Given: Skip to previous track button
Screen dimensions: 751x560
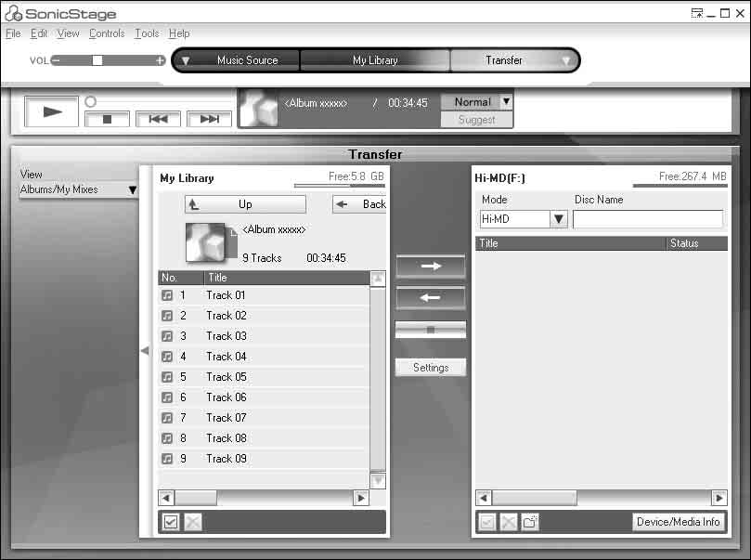Looking at the screenshot, I should coord(158,119).
